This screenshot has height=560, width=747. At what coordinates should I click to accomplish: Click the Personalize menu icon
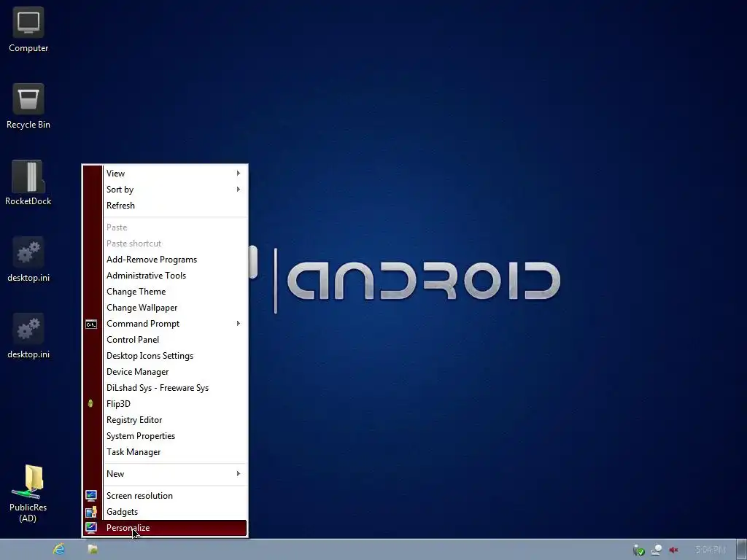point(91,528)
